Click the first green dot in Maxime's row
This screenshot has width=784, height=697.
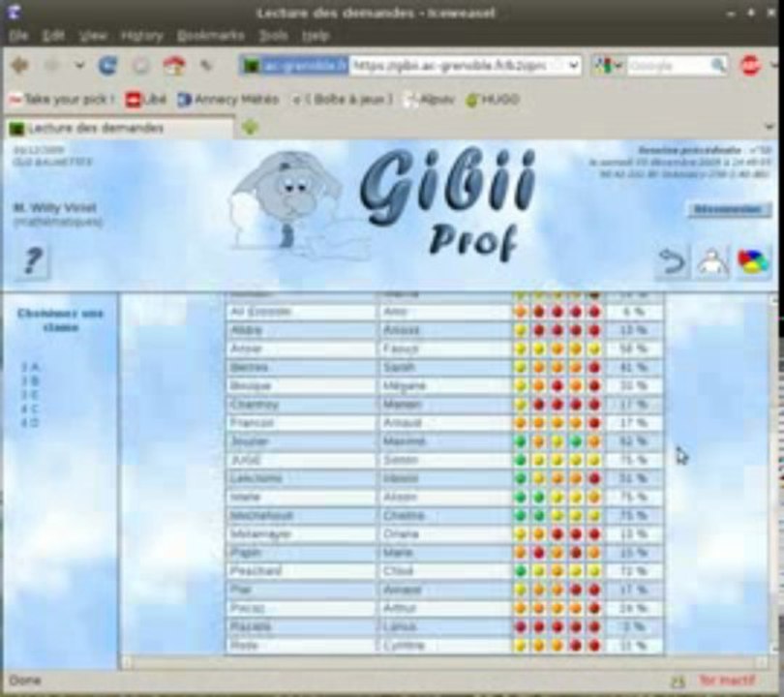(521, 441)
